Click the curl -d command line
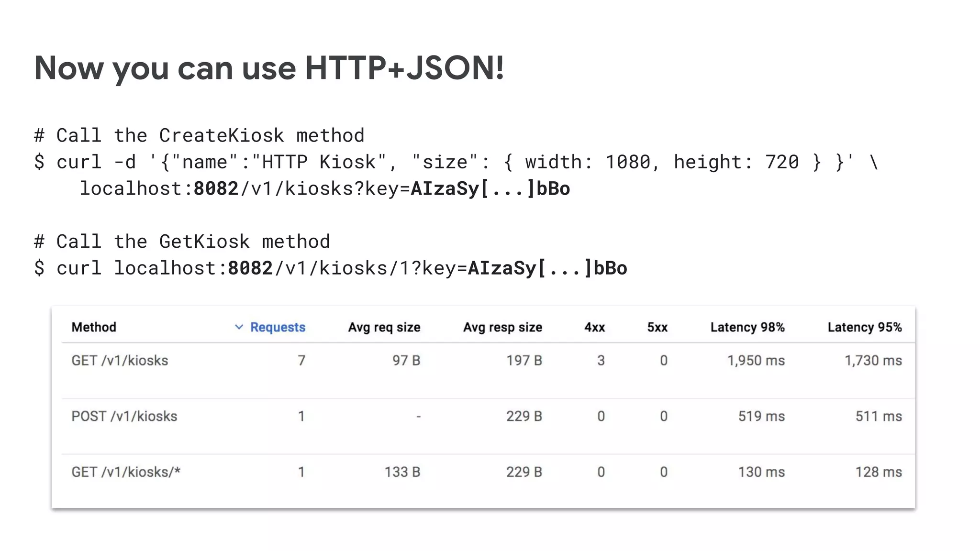 click(457, 162)
